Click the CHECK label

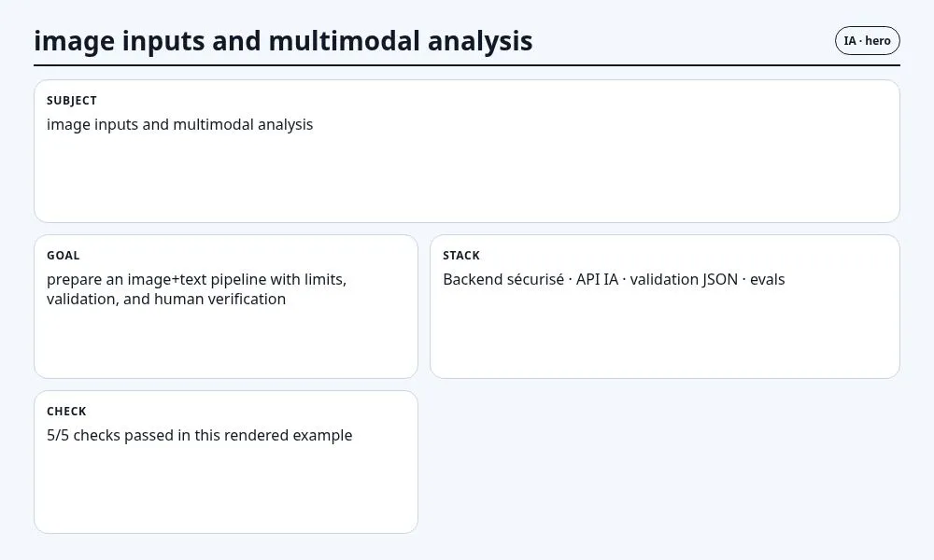coord(66,412)
